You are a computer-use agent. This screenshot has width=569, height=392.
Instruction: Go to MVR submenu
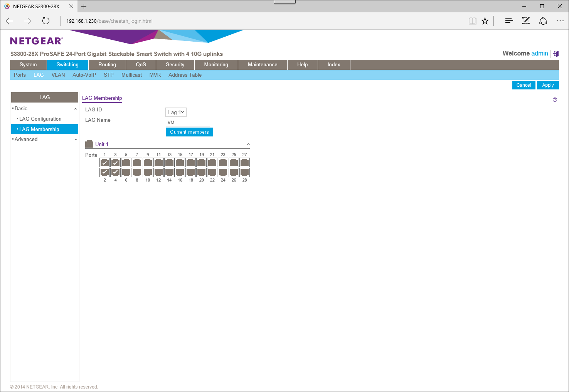(155, 75)
